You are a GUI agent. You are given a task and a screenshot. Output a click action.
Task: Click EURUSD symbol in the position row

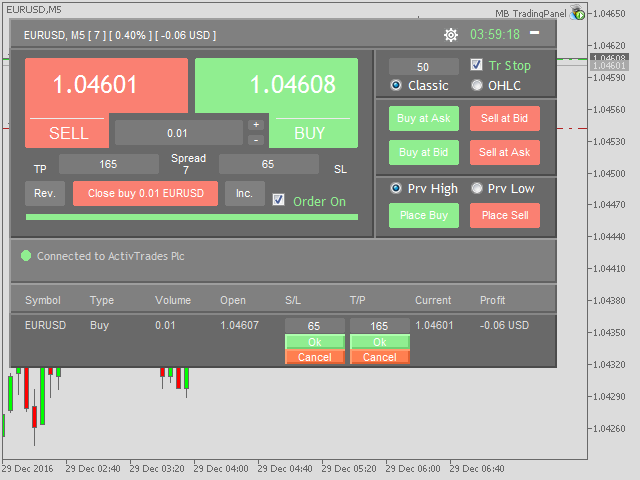[x=45, y=325]
